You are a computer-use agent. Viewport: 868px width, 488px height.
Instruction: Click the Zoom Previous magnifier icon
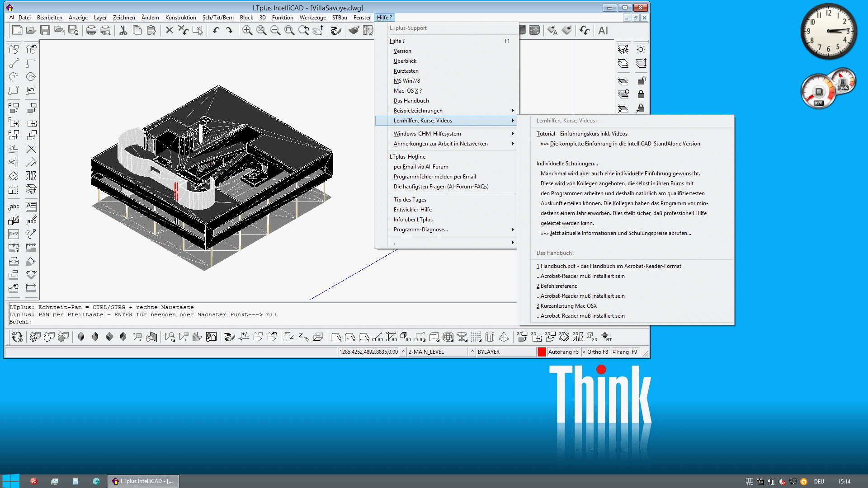pos(303,30)
